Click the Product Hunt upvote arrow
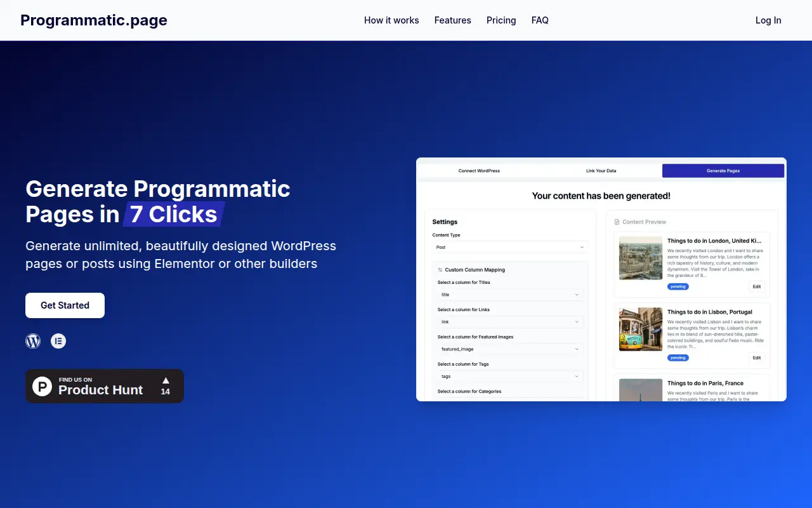This screenshot has height=508, width=812. (166, 380)
